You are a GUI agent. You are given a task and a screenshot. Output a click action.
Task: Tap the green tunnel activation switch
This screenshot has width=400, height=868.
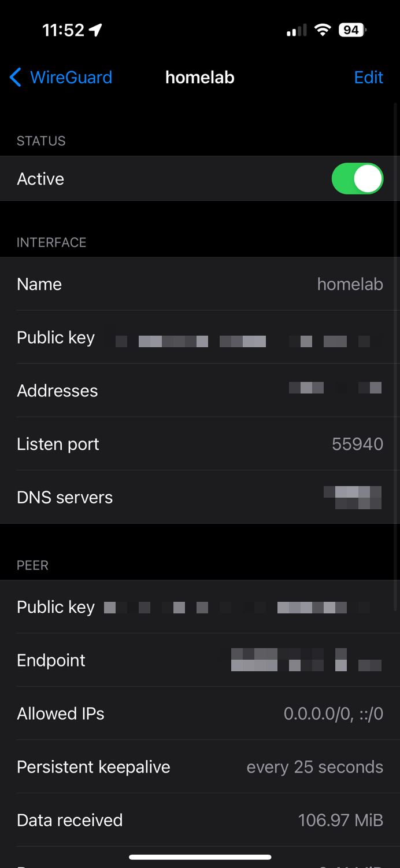tap(357, 178)
